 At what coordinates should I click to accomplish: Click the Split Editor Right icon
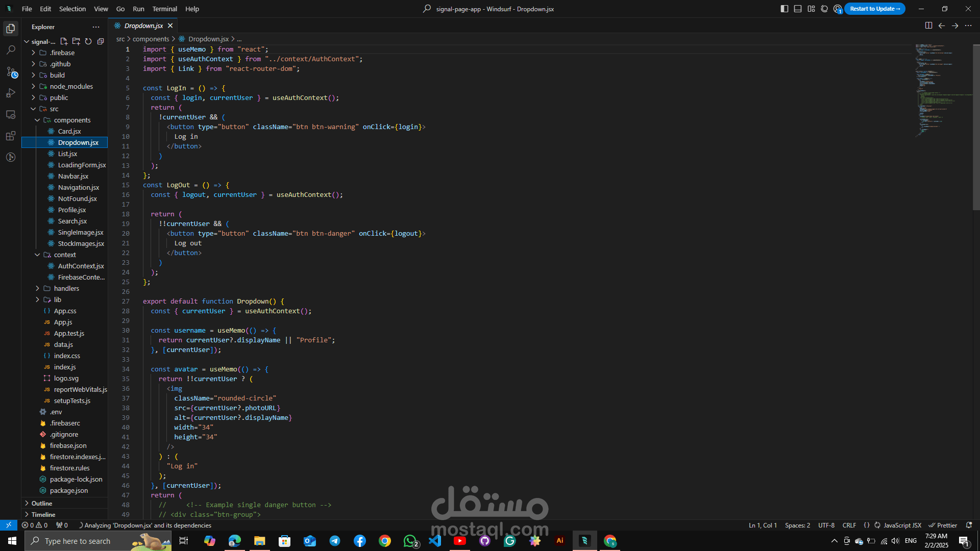coord(928,26)
